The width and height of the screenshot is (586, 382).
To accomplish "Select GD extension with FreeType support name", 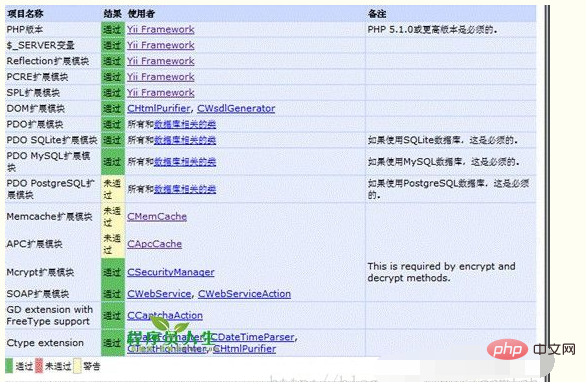I will click(x=50, y=315).
